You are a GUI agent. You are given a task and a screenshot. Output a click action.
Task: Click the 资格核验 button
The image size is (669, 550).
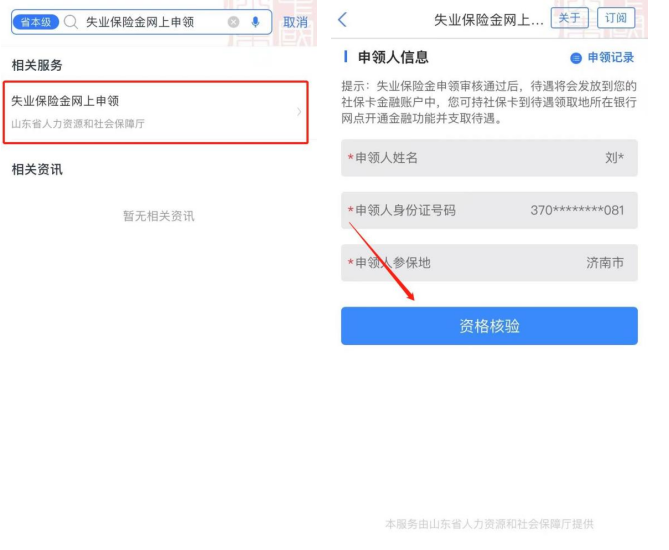(489, 326)
